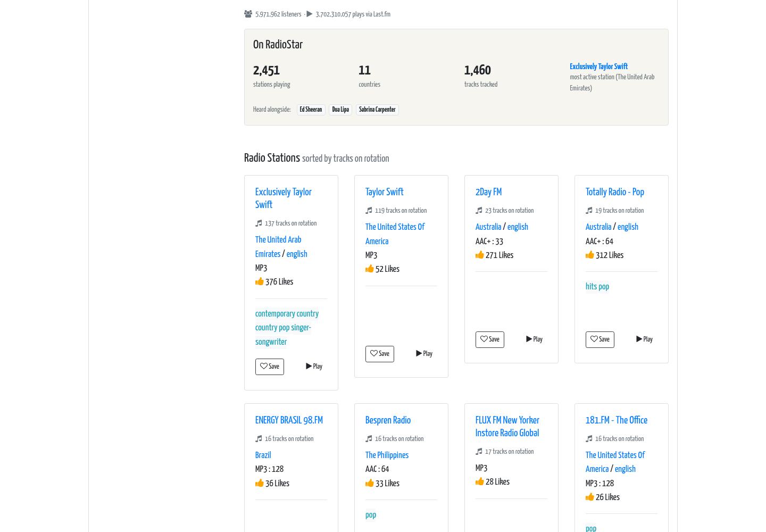Click the plays triangle icon near Last.fm

[310, 14]
